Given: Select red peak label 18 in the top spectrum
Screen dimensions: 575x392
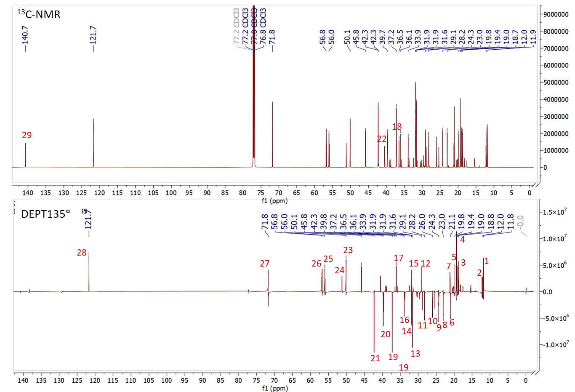Looking at the screenshot, I should (397, 127).
